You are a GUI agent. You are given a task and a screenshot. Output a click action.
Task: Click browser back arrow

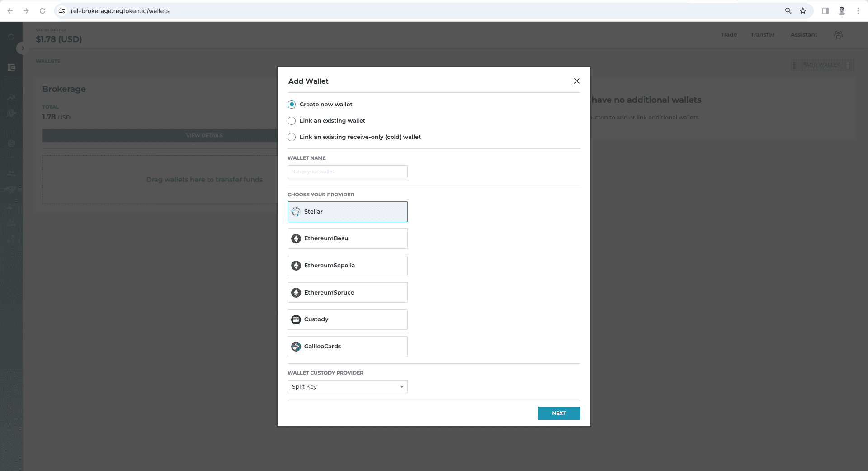pos(10,11)
